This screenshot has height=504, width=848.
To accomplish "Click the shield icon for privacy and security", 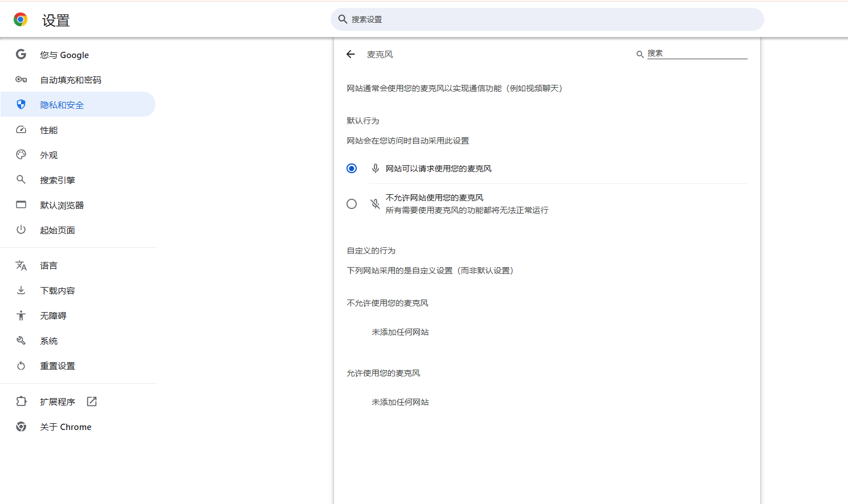I will point(21,104).
